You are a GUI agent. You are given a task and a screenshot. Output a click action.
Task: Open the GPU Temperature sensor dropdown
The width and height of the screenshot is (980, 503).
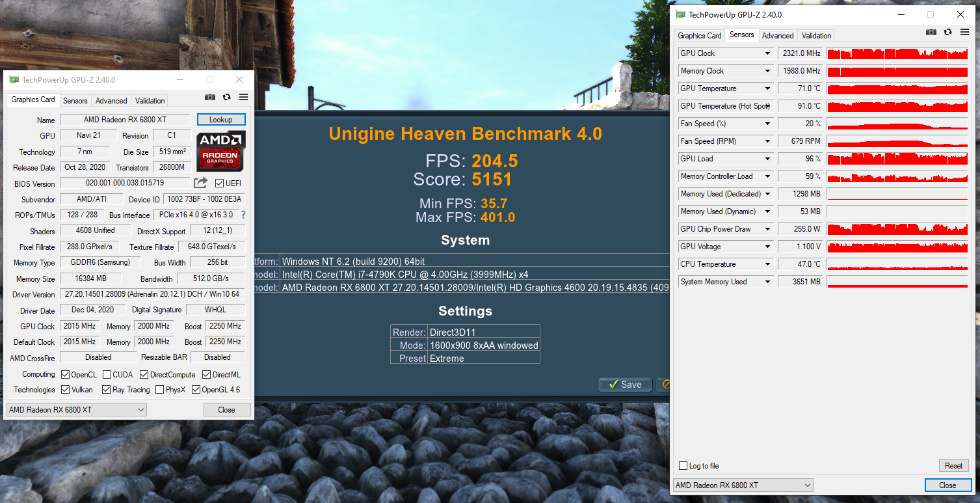click(767, 88)
